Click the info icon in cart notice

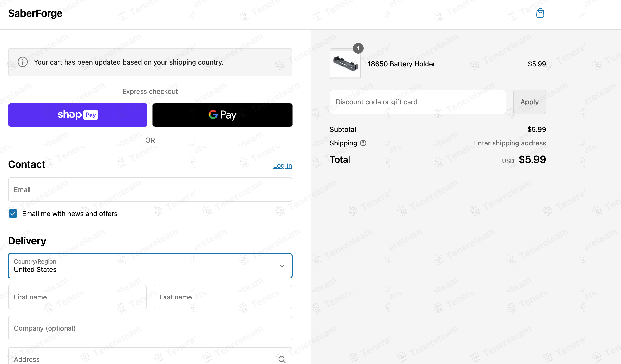[x=23, y=62]
